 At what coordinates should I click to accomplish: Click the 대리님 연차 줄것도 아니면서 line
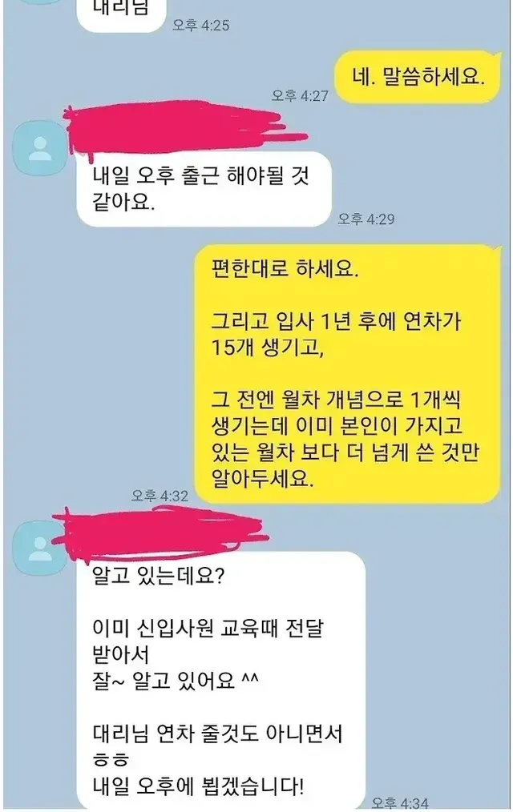click(217, 734)
